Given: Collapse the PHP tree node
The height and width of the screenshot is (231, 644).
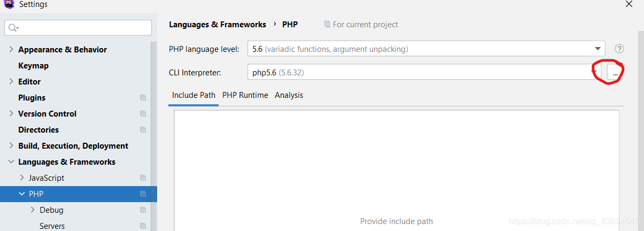Looking at the screenshot, I should point(22,194).
